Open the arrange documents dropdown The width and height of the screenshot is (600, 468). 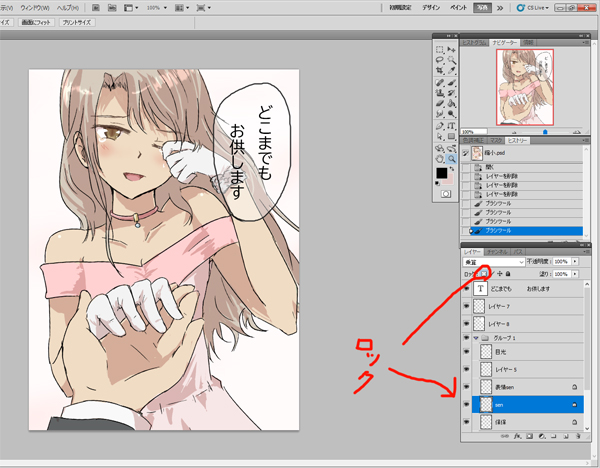click(x=182, y=8)
